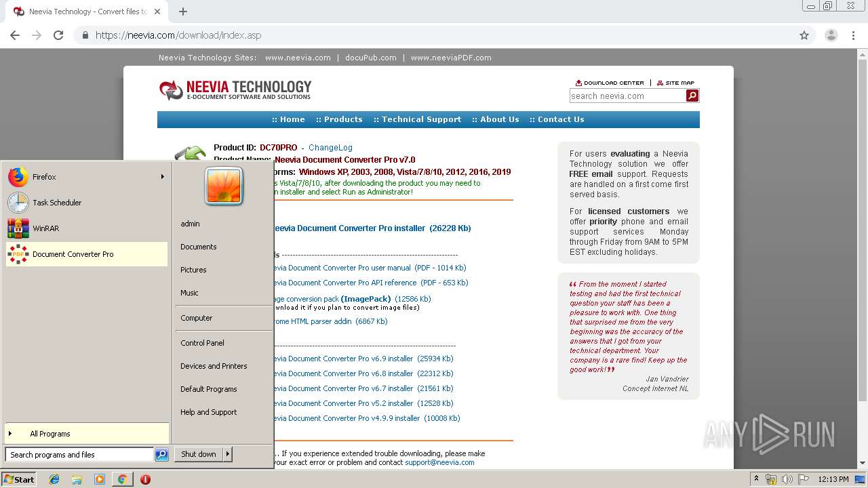Open the Products nav item
Screen dimensions: 868x488
point(339,119)
